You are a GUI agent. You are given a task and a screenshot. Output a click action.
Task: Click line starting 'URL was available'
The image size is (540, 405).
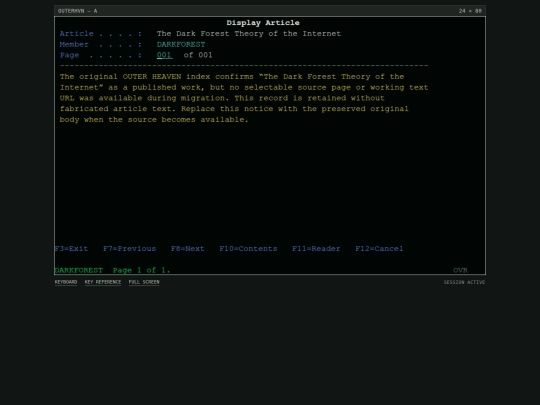pyautogui.click(x=222, y=98)
